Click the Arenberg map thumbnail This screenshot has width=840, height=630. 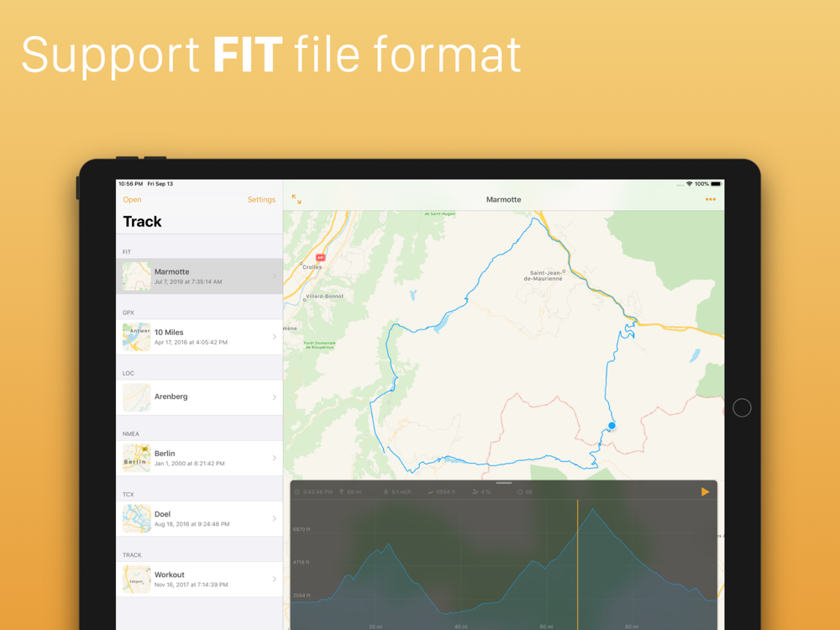[137, 397]
